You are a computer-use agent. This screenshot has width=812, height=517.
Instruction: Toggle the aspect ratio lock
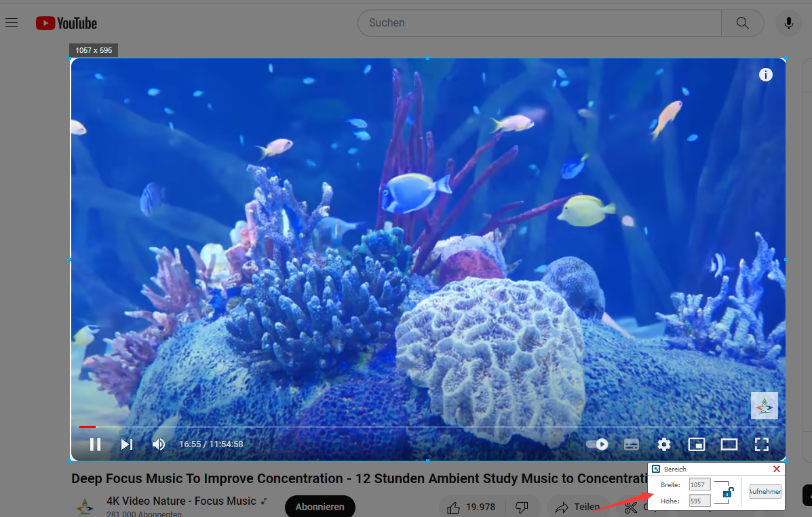[727, 492]
